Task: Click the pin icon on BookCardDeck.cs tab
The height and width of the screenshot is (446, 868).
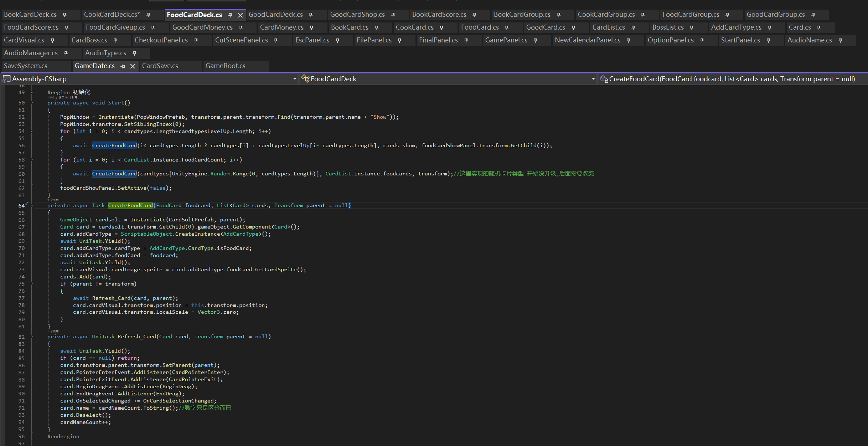Action: (64, 15)
